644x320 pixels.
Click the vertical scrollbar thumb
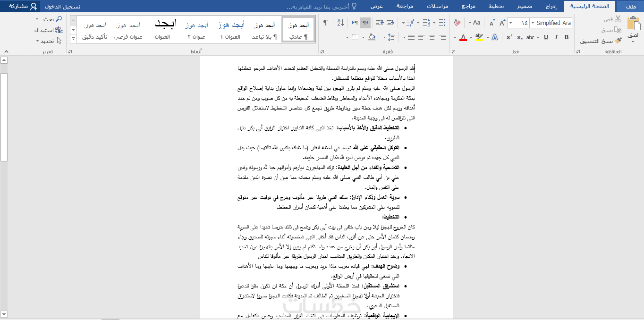pos(4,117)
